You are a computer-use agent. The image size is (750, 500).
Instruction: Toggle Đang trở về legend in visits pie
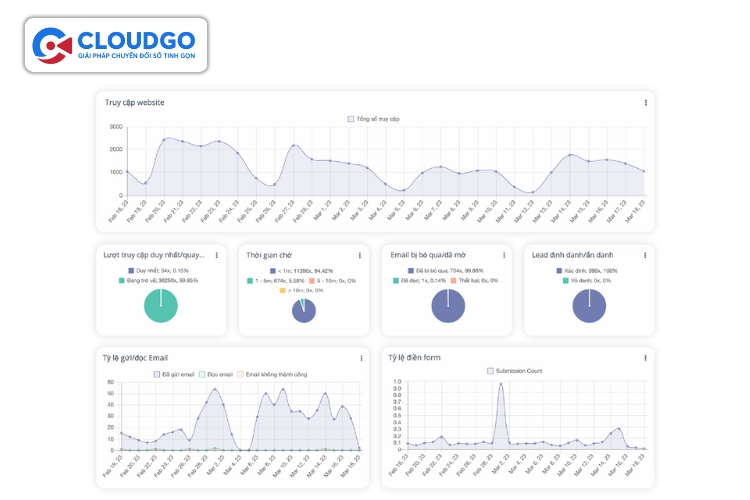point(160,281)
